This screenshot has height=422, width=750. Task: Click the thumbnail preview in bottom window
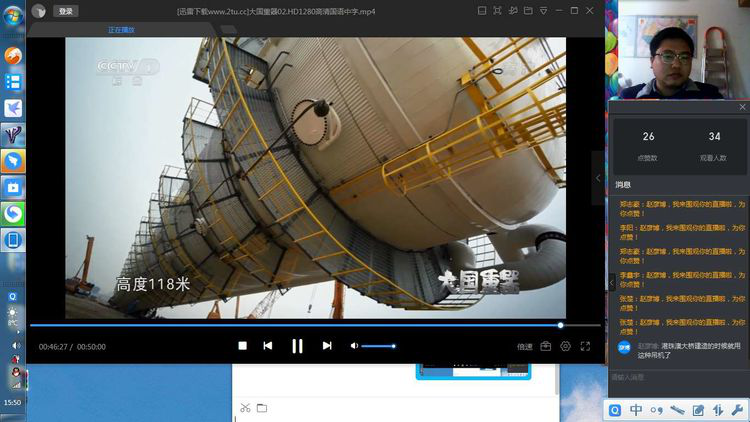pos(474,372)
